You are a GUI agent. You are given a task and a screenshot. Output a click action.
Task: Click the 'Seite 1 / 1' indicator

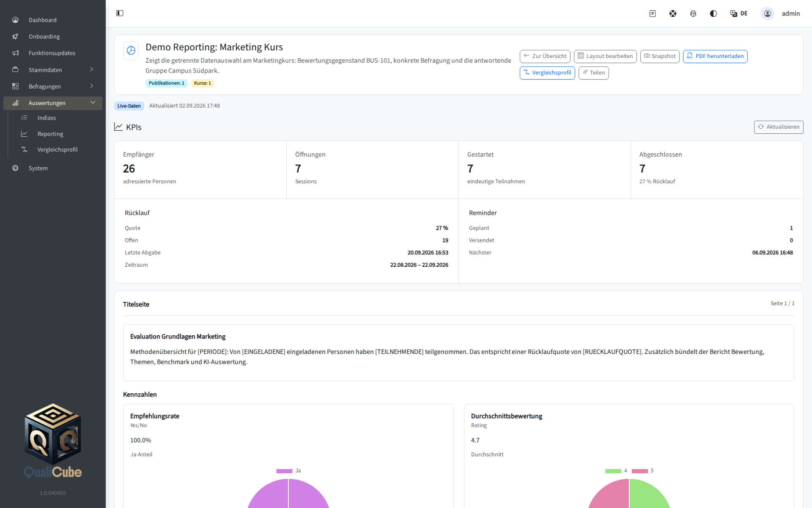pyautogui.click(x=782, y=304)
